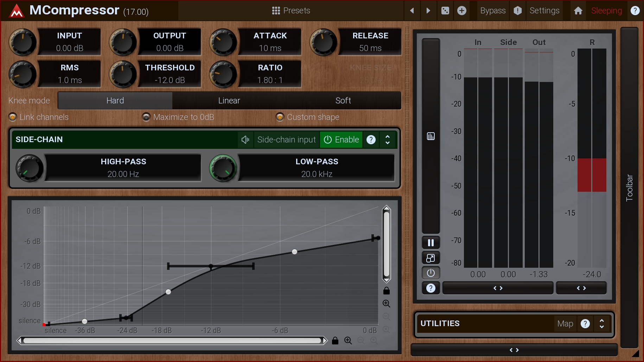
Task: Click the home icon in top bar
Action: tap(578, 11)
